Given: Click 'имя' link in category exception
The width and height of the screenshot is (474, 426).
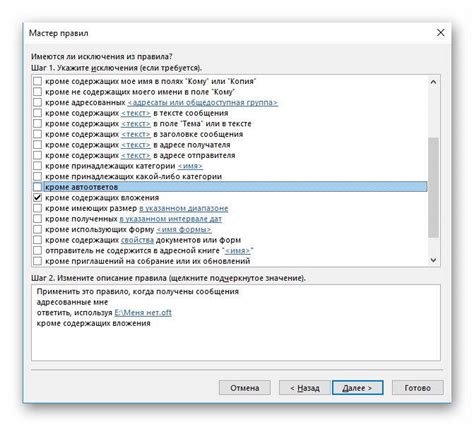Looking at the screenshot, I should pos(190,166).
